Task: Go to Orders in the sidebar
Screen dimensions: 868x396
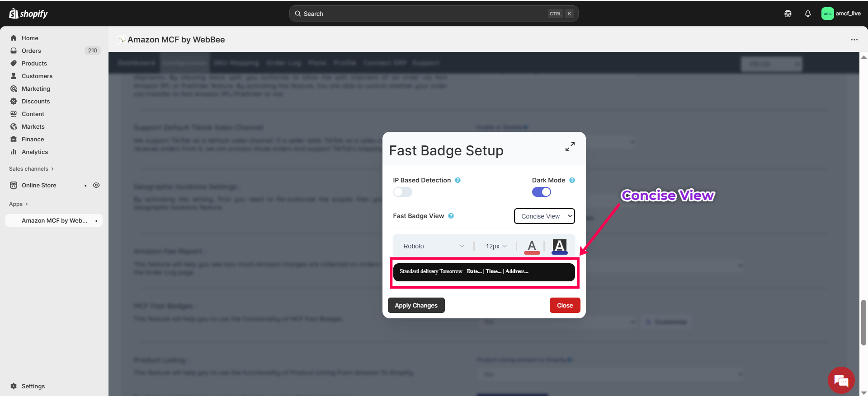Action: (x=31, y=51)
